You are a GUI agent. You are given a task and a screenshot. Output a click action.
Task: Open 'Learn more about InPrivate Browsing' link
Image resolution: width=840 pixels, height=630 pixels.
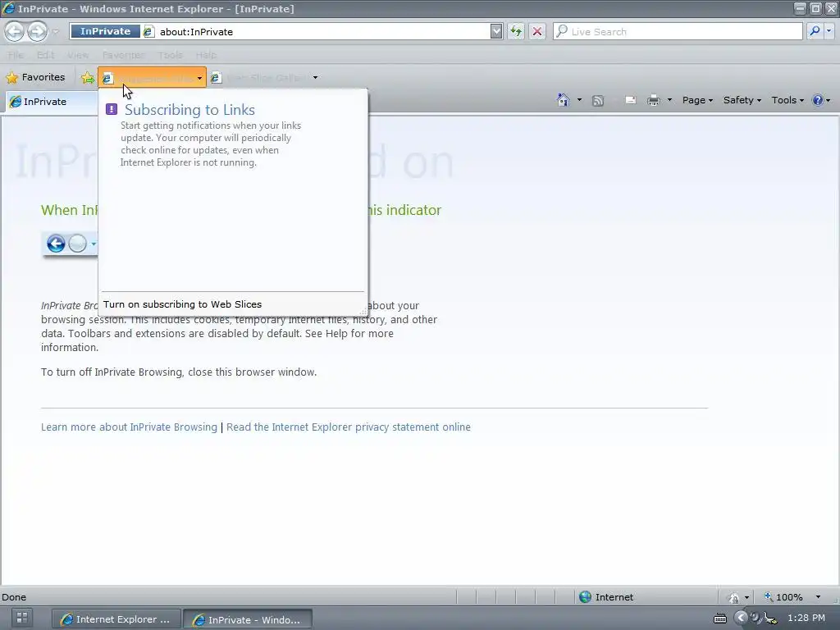129,427
